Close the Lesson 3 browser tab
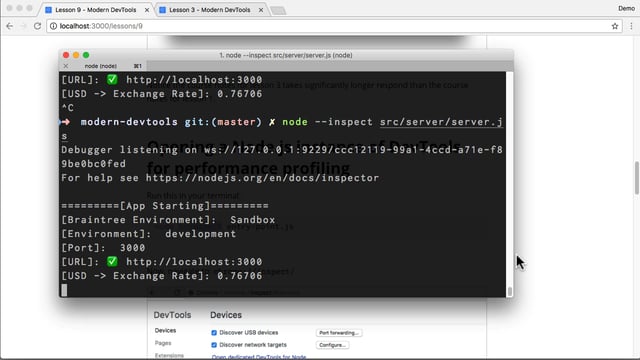Viewport: 640px width, 360px height. click(261, 10)
